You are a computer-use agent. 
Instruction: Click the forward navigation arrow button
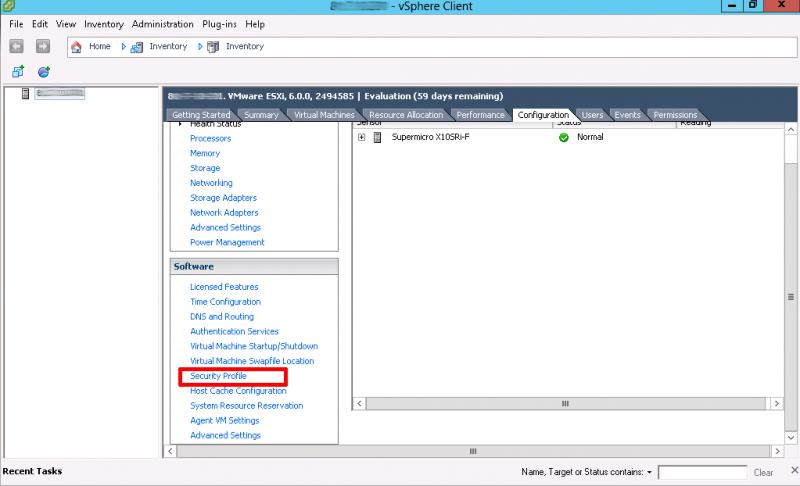click(43, 46)
